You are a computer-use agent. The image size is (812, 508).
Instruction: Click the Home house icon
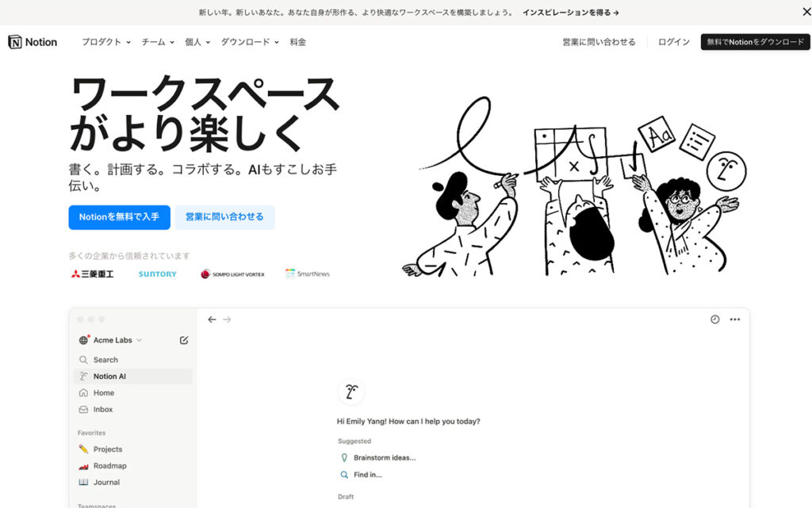pyautogui.click(x=83, y=392)
